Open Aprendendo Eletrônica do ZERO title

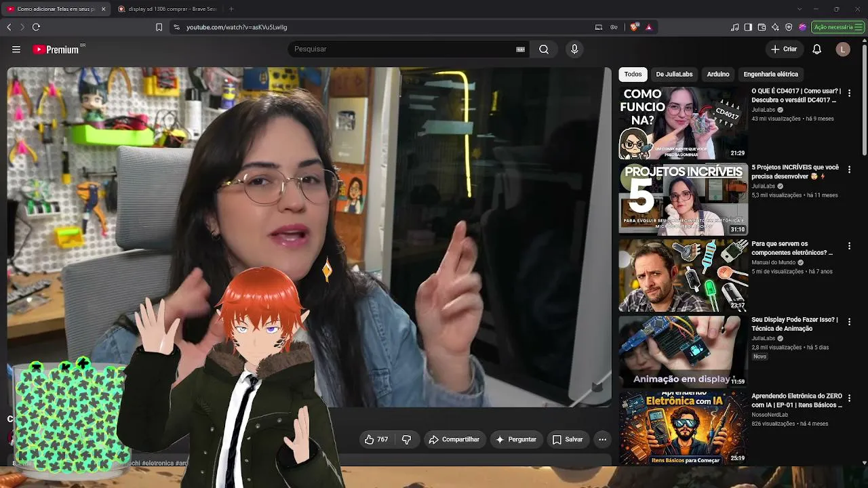click(x=797, y=401)
